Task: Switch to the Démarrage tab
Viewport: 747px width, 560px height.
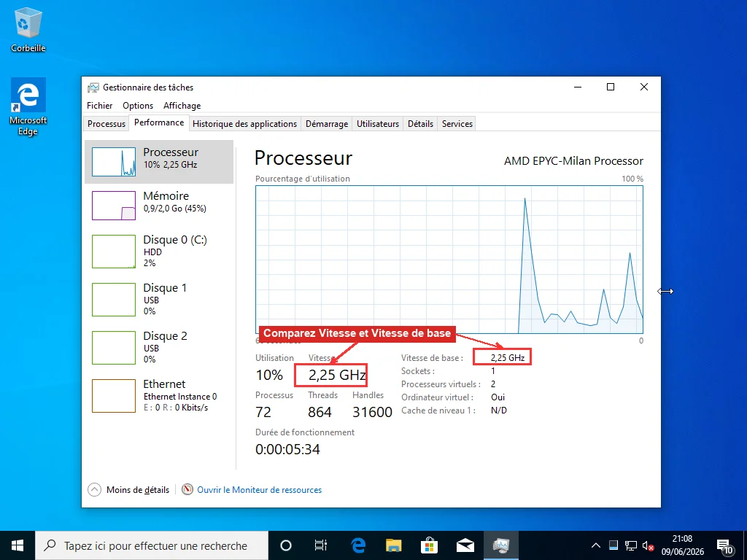Action: [x=327, y=124]
